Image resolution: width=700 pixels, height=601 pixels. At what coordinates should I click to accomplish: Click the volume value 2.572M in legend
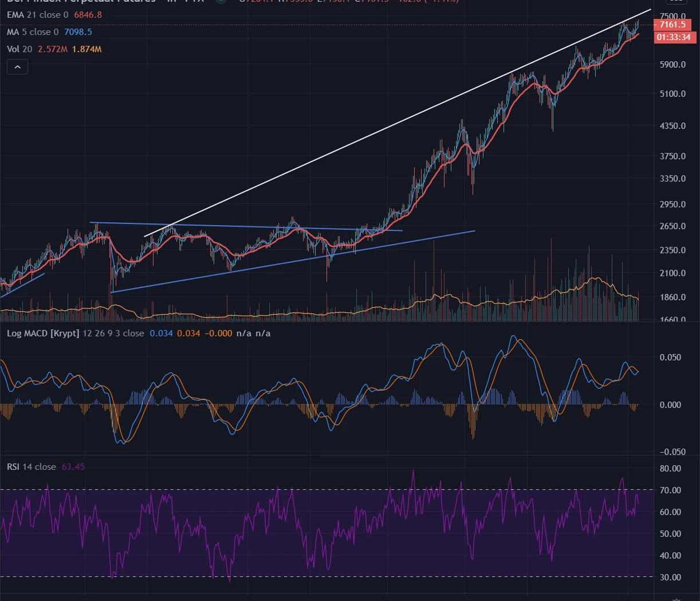point(52,49)
